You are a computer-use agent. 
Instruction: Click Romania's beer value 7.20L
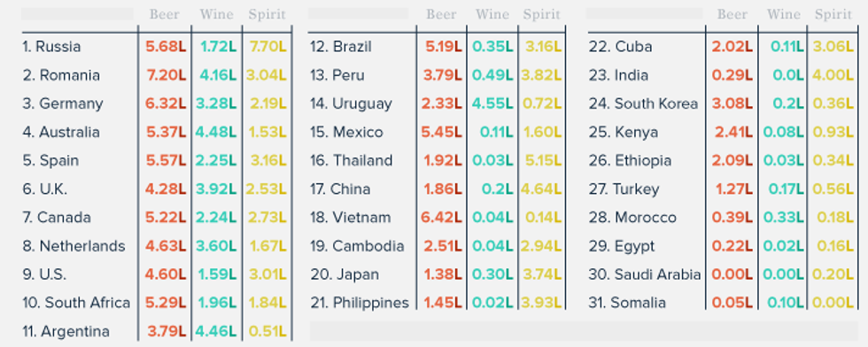[x=167, y=75]
